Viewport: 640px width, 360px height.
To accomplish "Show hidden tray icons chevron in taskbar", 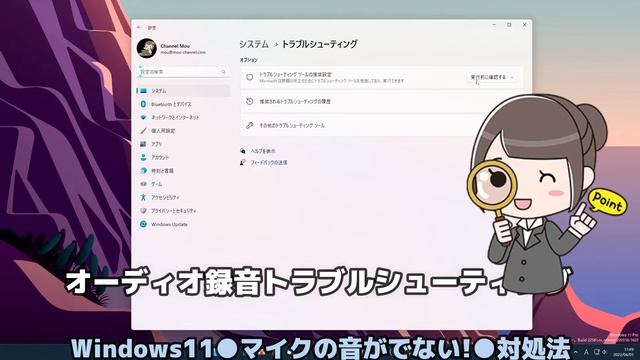I will tap(576, 352).
